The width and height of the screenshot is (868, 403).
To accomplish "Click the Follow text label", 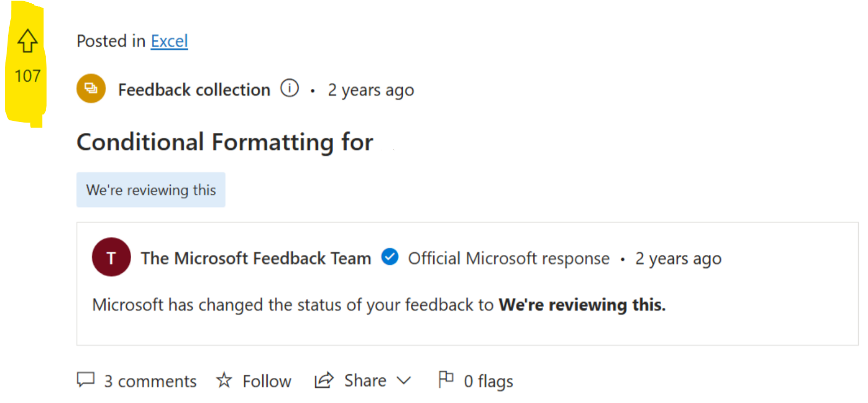I will click(x=267, y=381).
